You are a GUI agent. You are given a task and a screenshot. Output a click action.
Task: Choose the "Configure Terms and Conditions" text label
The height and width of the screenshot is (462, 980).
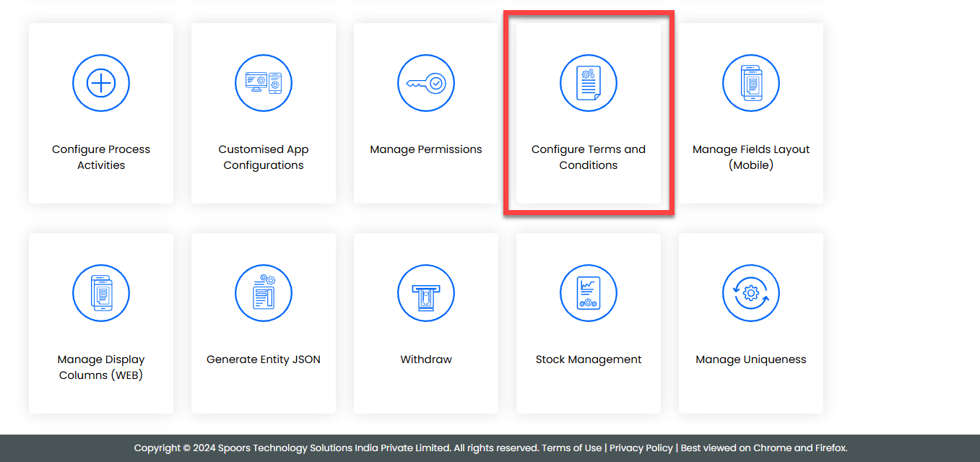(589, 157)
